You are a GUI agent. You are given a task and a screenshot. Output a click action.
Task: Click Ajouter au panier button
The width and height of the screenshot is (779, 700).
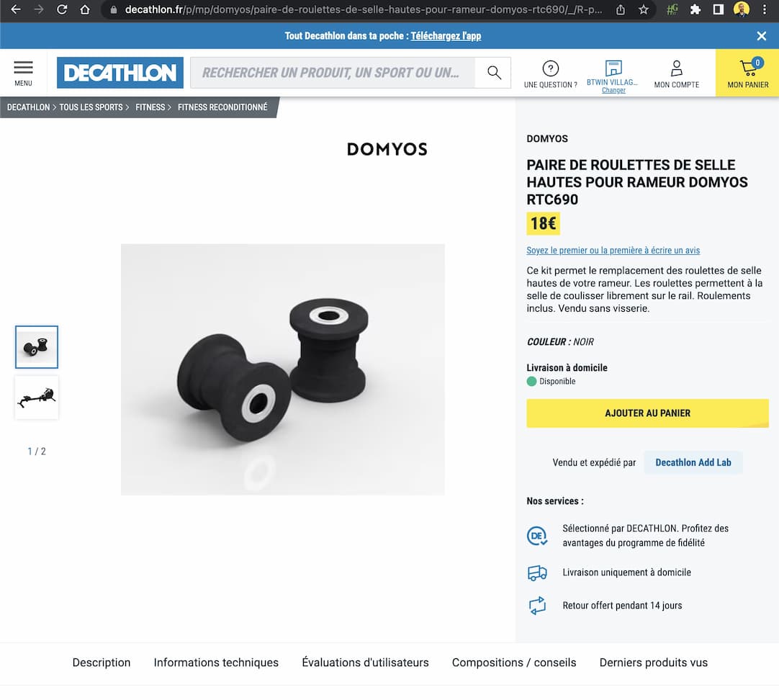647,413
